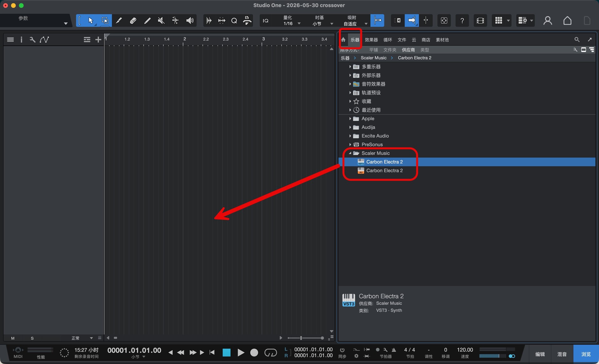Detach the browser panel arrow icon
599x364 pixels.
[x=590, y=40]
